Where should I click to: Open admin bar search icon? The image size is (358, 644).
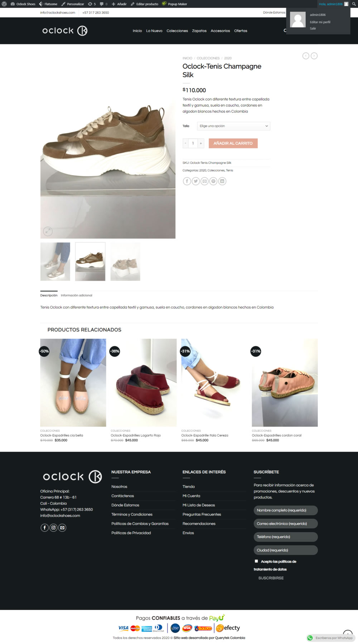click(354, 4)
